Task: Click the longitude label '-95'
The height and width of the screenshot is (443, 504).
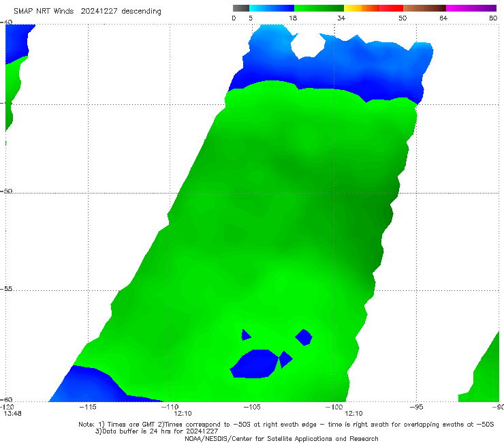Action: [x=417, y=407]
